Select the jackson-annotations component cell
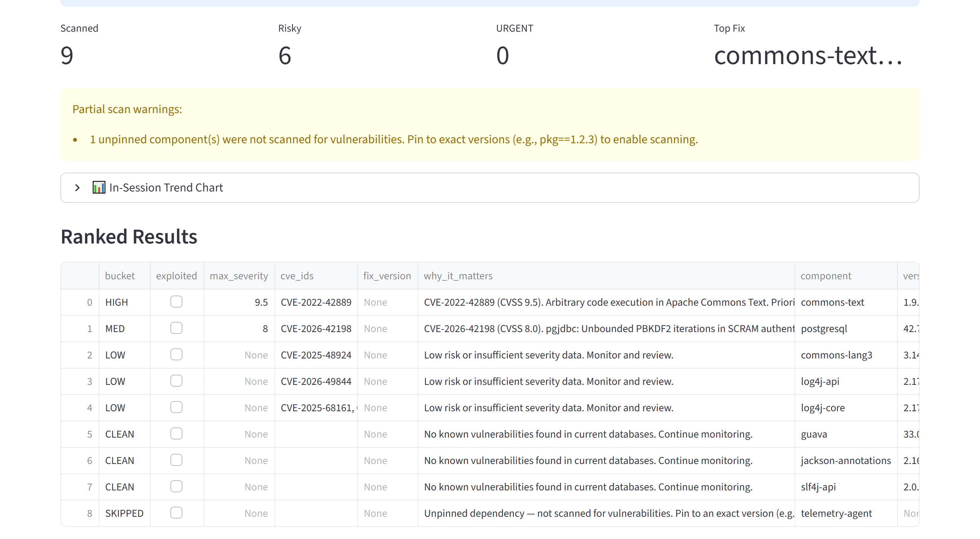This screenshot has height=539, width=980. [x=846, y=461]
